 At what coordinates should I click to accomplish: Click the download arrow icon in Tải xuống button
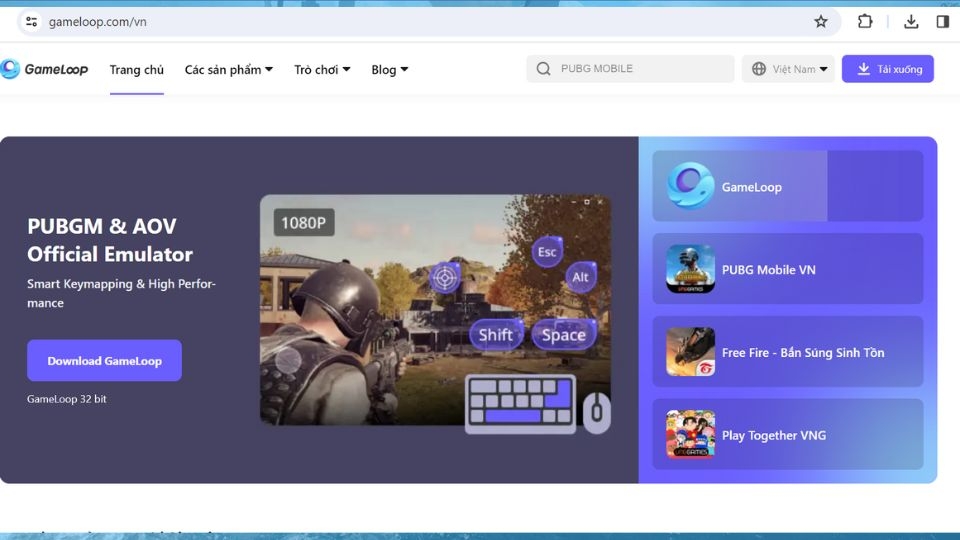pos(863,69)
